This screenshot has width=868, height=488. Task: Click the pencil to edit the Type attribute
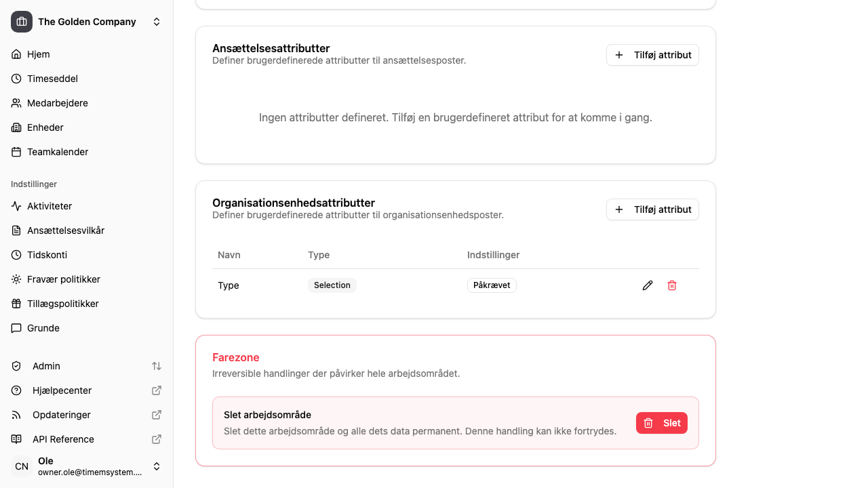coord(648,285)
